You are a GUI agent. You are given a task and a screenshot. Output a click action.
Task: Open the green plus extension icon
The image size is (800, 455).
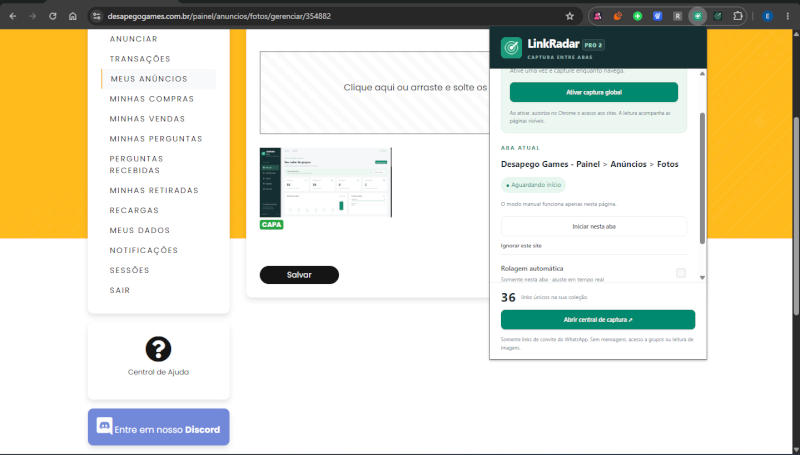(x=637, y=16)
